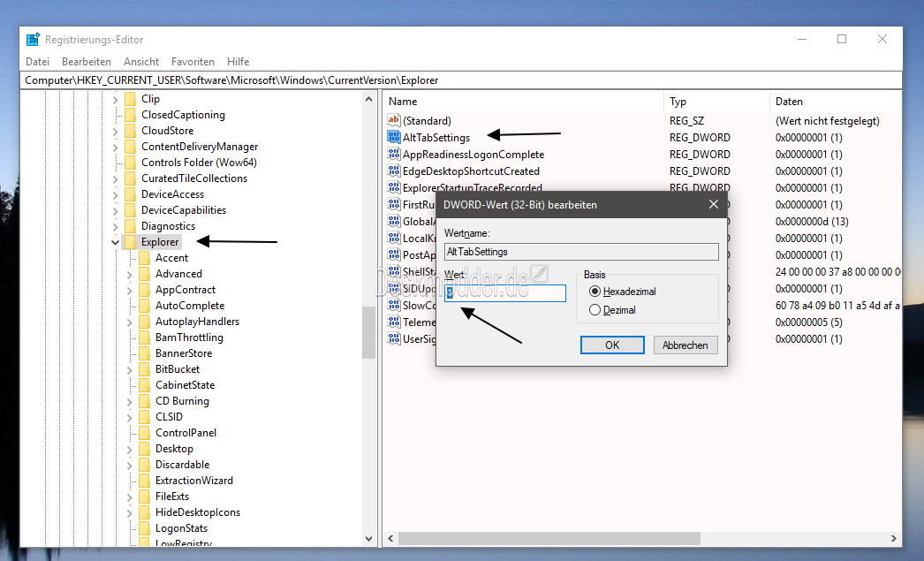Open the Hilfe menu
The image size is (924, 561).
239,61
